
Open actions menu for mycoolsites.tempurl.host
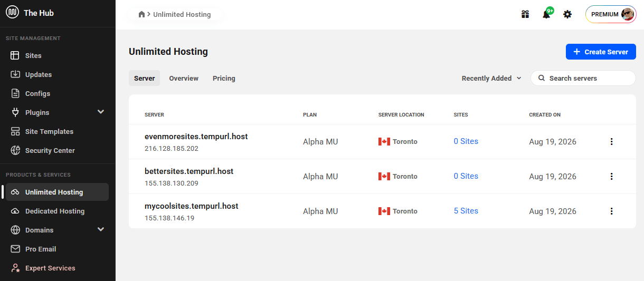tap(611, 211)
